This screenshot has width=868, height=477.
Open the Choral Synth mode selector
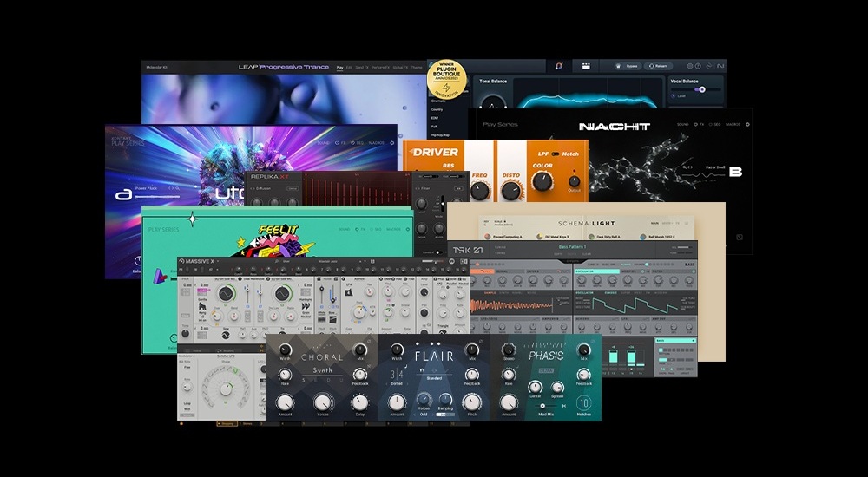(322, 370)
